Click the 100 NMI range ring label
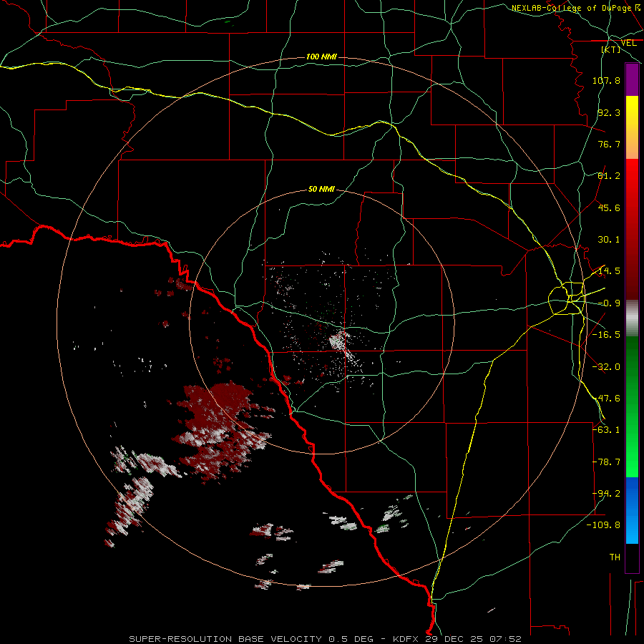 pyautogui.click(x=321, y=57)
